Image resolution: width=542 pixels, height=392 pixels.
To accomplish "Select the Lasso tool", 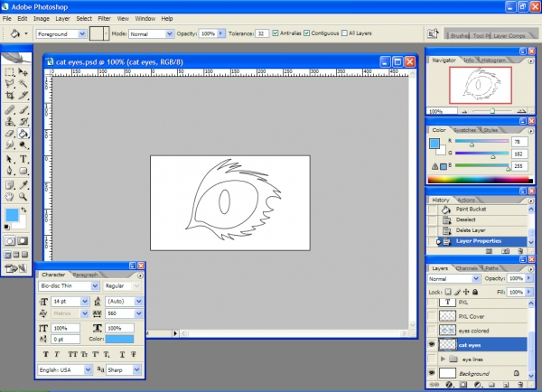I will point(9,83).
